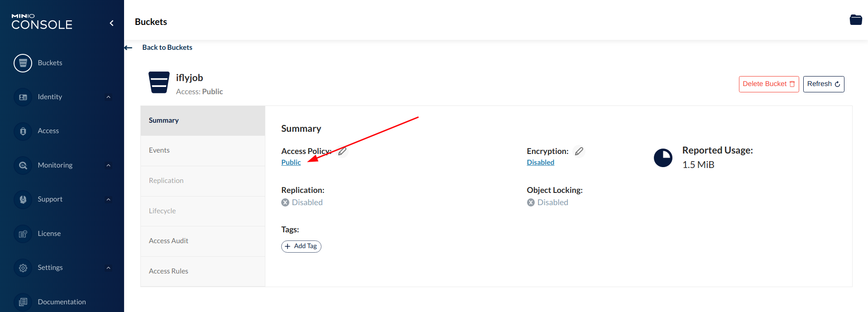Edit the Access Policy pencil icon
The height and width of the screenshot is (312, 868).
tap(342, 151)
